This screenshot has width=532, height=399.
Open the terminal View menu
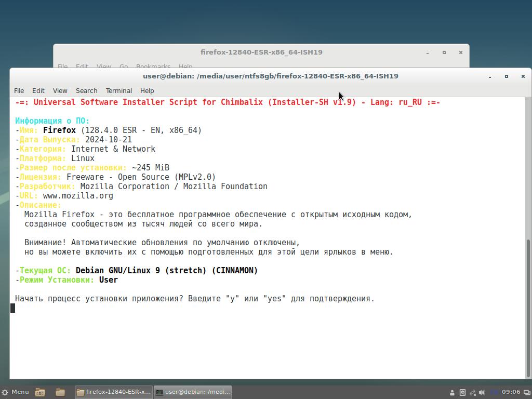click(x=60, y=90)
